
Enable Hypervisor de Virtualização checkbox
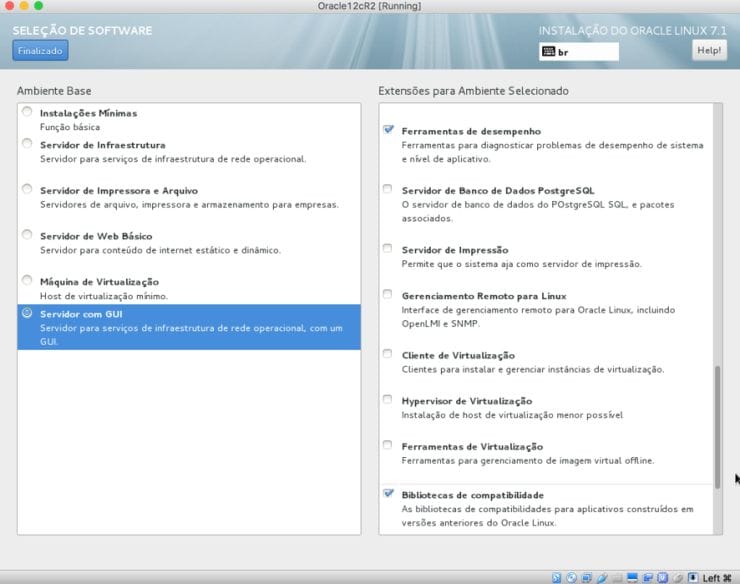point(387,399)
